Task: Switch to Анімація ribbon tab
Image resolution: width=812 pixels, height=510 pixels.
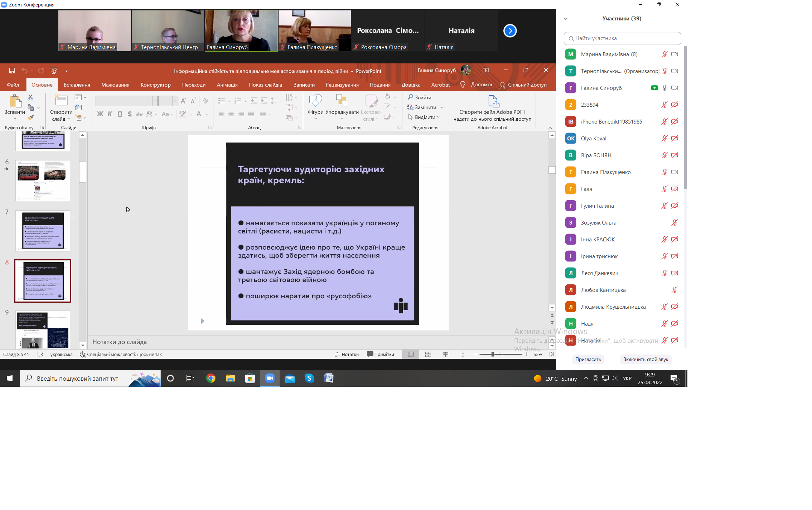Action: tap(227, 85)
